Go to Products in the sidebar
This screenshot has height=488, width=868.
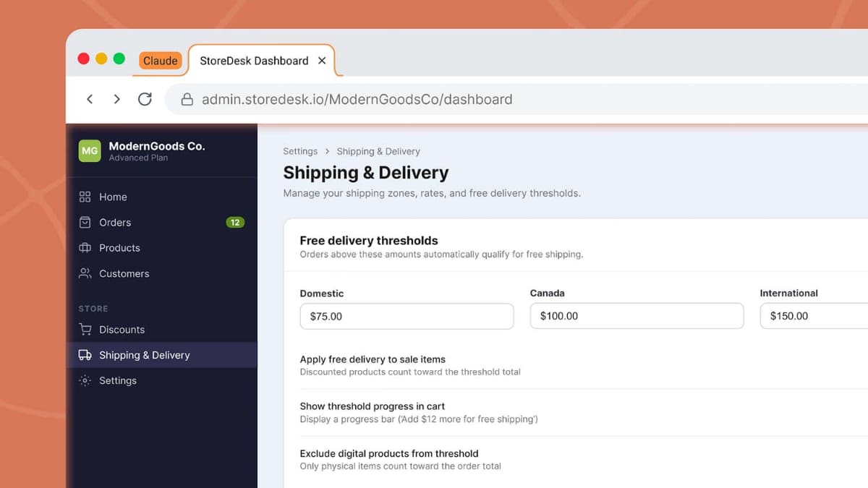click(161, 248)
